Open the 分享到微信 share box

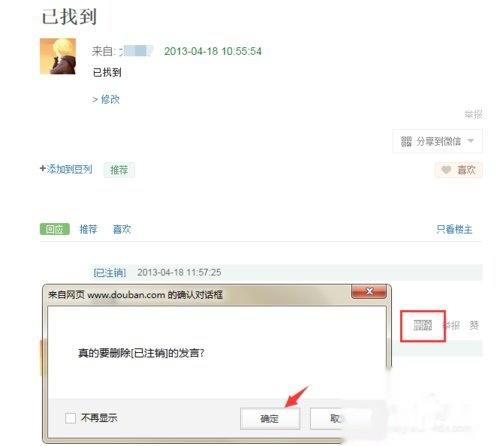click(437, 141)
